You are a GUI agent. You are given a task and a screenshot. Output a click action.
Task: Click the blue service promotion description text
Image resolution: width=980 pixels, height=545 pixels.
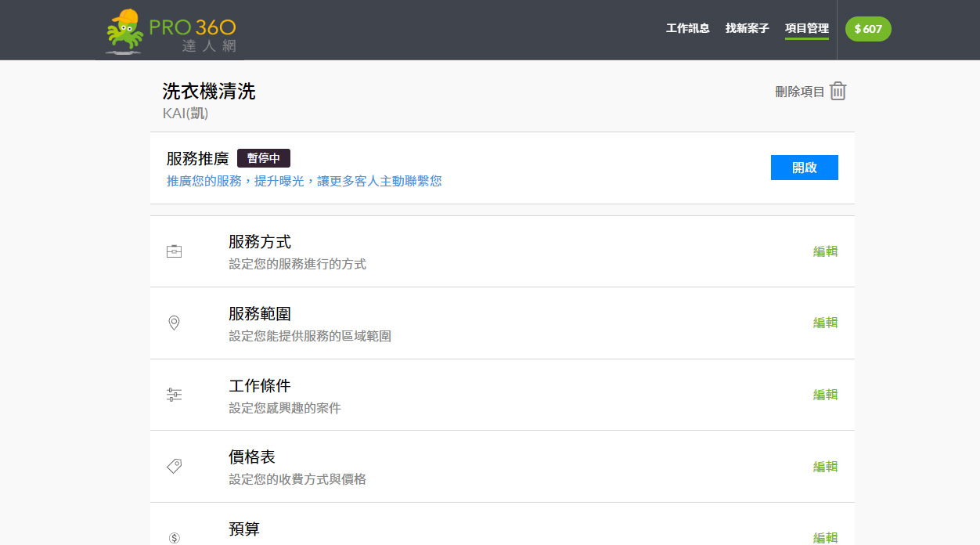304,181
